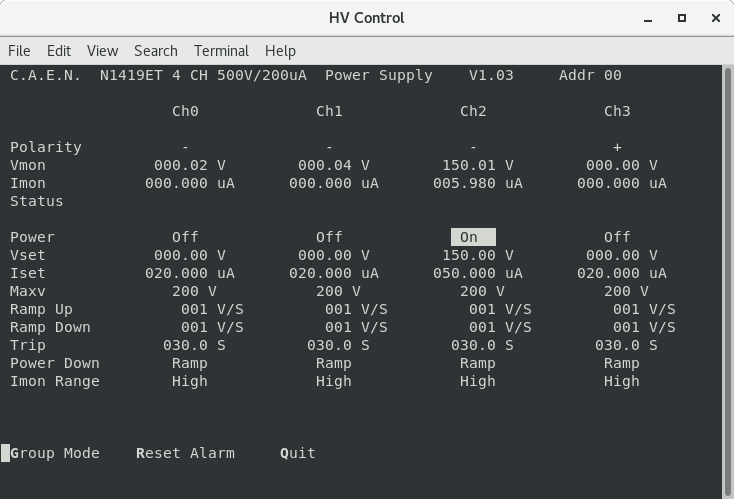
Task: Close the HV Control window
Action: pyautogui.click(x=716, y=18)
